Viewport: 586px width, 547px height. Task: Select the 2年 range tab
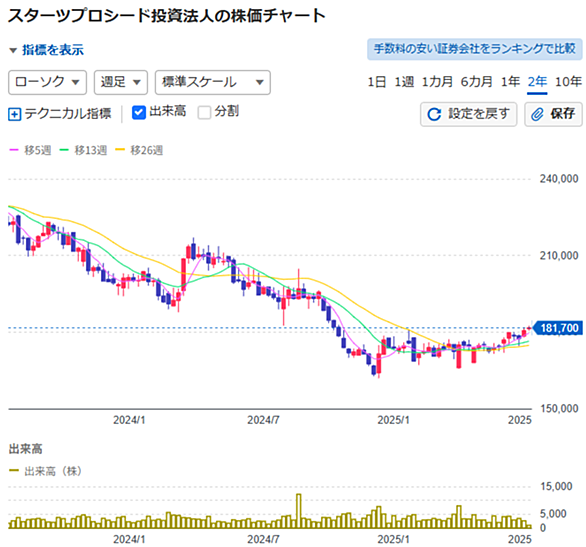point(537,82)
